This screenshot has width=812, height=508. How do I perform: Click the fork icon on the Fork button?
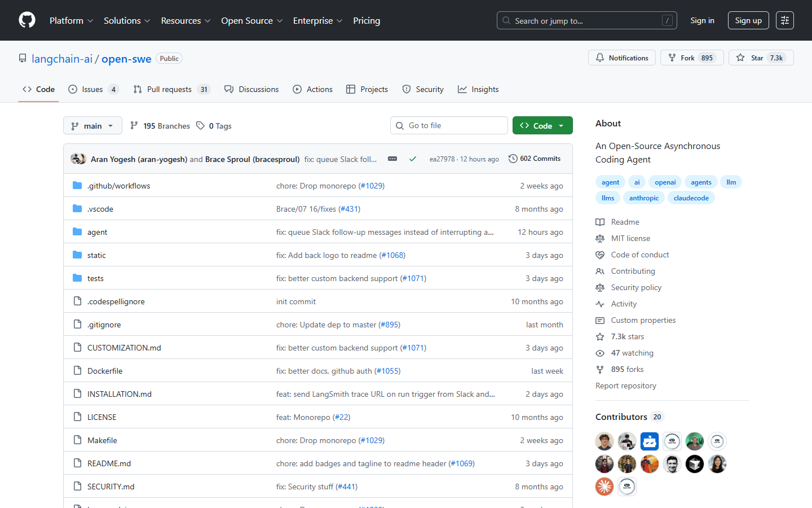tap(671, 57)
